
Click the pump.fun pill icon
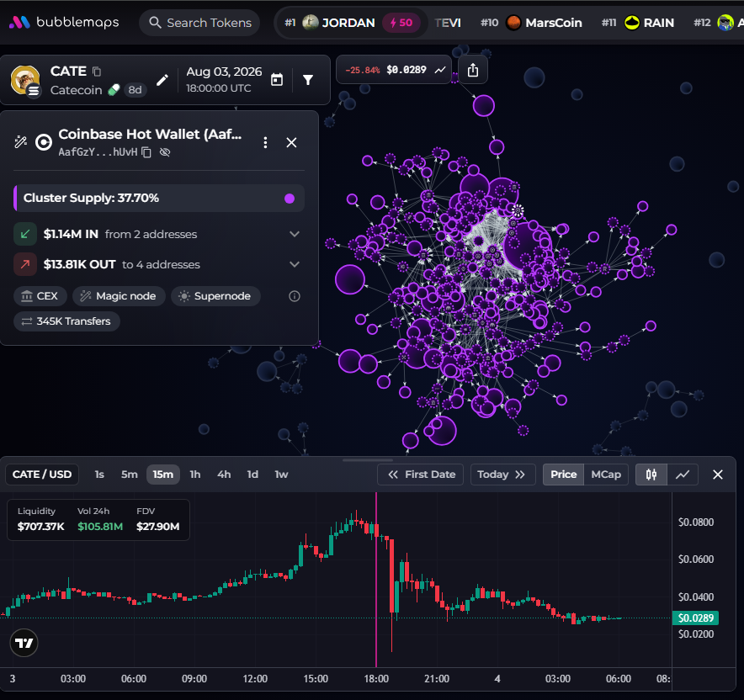pos(114,90)
